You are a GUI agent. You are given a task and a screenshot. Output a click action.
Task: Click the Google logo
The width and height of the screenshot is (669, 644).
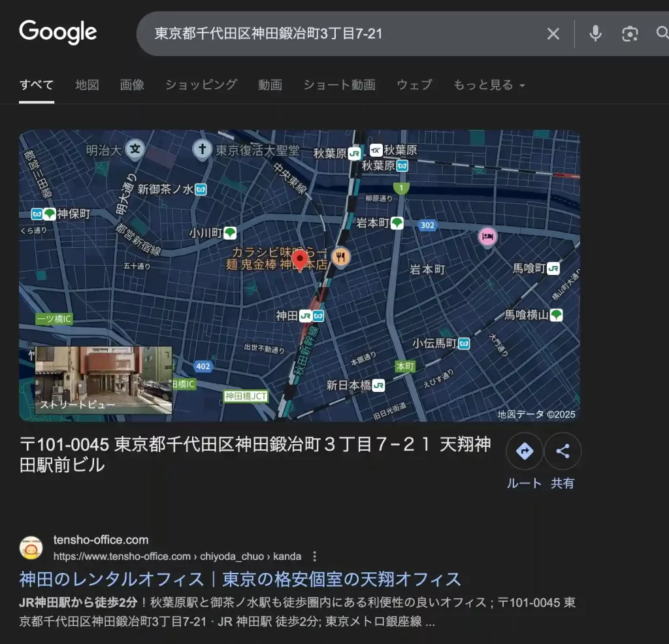tap(57, 31)
